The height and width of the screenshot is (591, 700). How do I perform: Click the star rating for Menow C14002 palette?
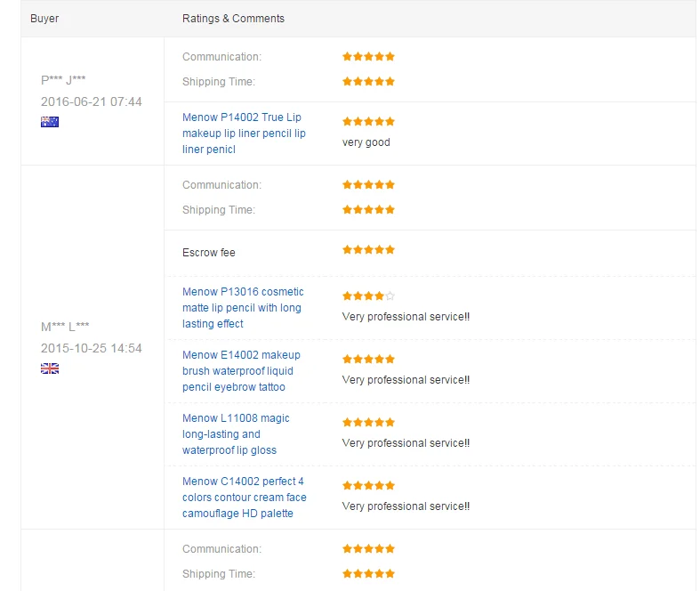point(368,485)
